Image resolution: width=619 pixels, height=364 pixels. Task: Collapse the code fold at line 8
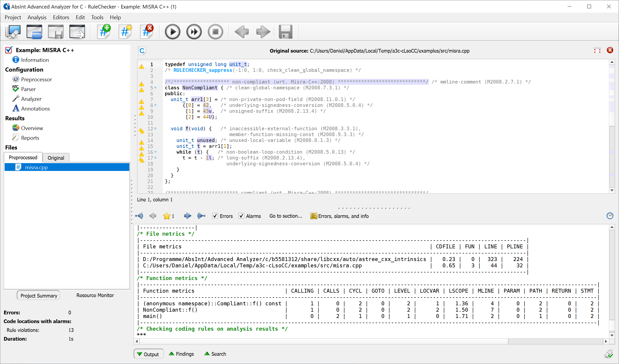coord(155,105)
